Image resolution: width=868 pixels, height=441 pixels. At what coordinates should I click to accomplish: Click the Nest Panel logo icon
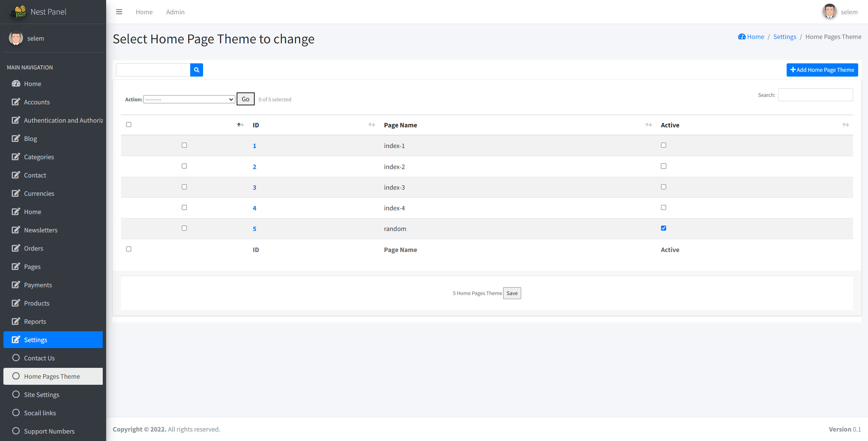[19, 12]
